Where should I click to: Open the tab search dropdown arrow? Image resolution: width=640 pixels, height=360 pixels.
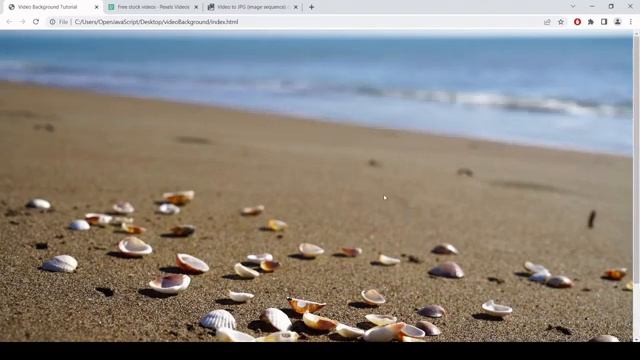point(573,7)
